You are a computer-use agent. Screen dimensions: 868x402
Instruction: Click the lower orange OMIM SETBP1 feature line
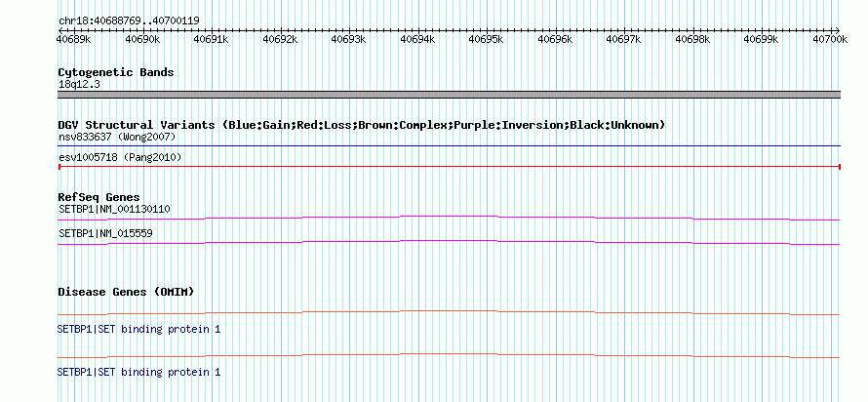tap(449, 355)
